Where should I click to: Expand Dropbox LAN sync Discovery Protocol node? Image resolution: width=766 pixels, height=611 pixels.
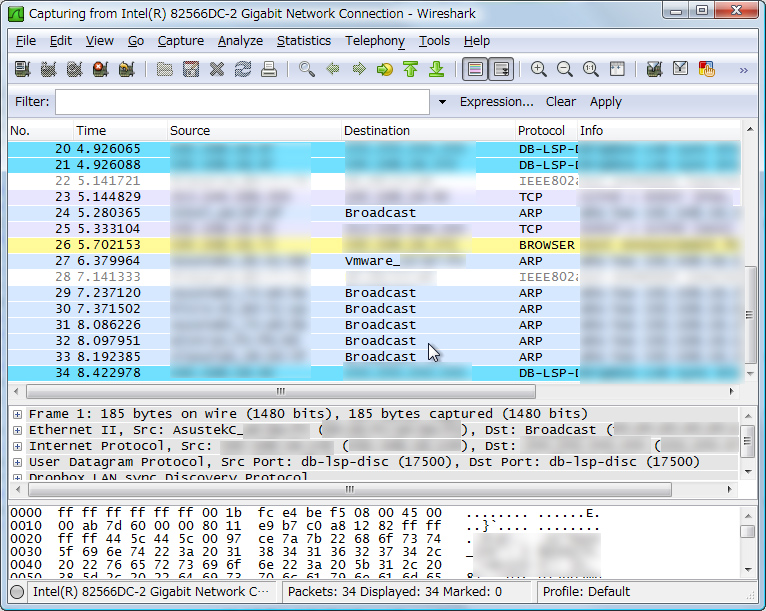17,477
